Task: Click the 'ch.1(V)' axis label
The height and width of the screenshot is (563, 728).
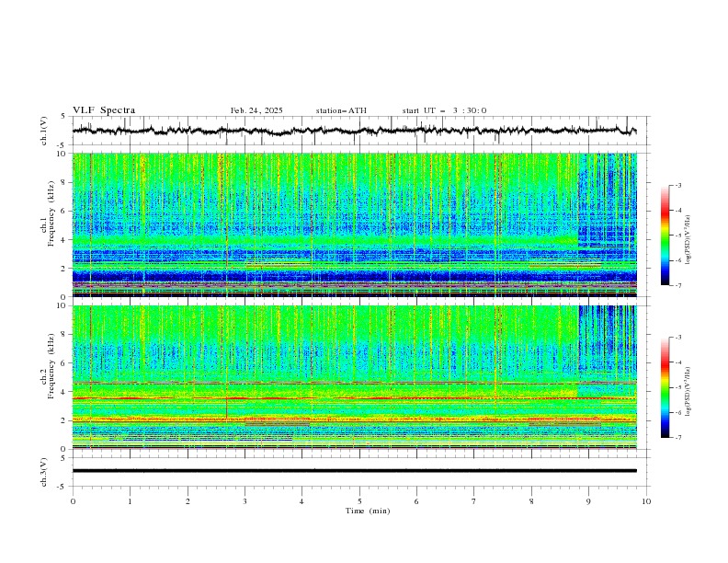Action: [44, 131]
